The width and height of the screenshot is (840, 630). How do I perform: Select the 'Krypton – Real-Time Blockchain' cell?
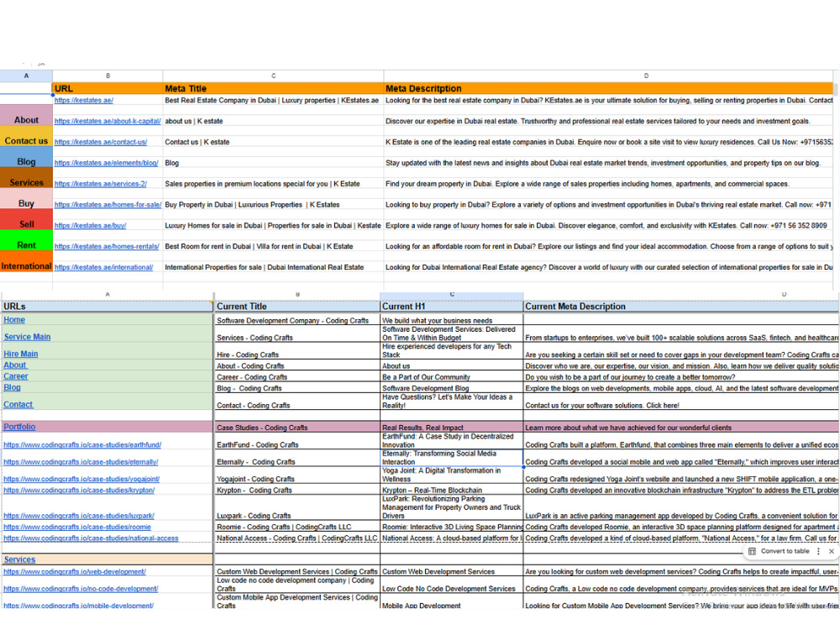pos(452,491)
